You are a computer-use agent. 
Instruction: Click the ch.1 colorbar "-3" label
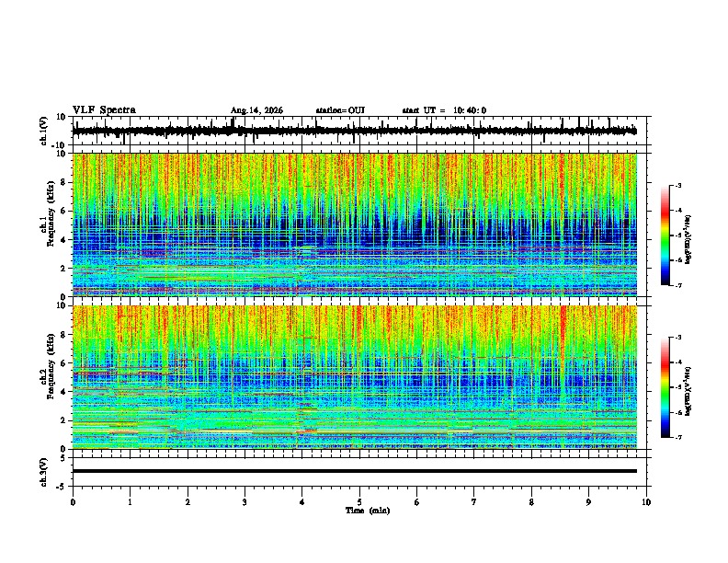(678, 185)
